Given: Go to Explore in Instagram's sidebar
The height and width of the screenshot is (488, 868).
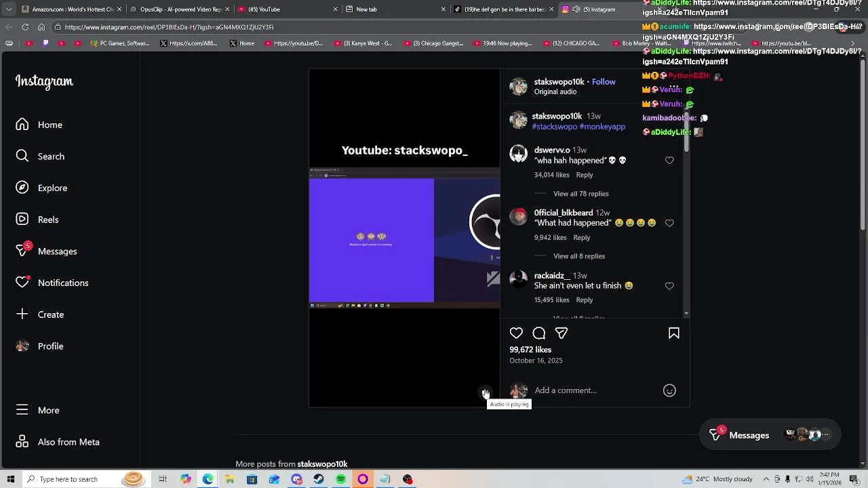Looking at the screenshot, I should click(x=42, y=188).
